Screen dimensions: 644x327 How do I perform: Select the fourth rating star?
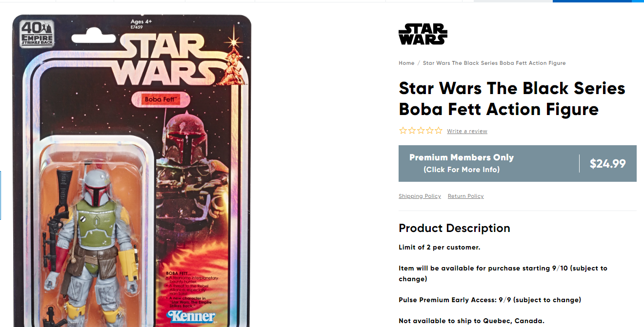point(429,131)
